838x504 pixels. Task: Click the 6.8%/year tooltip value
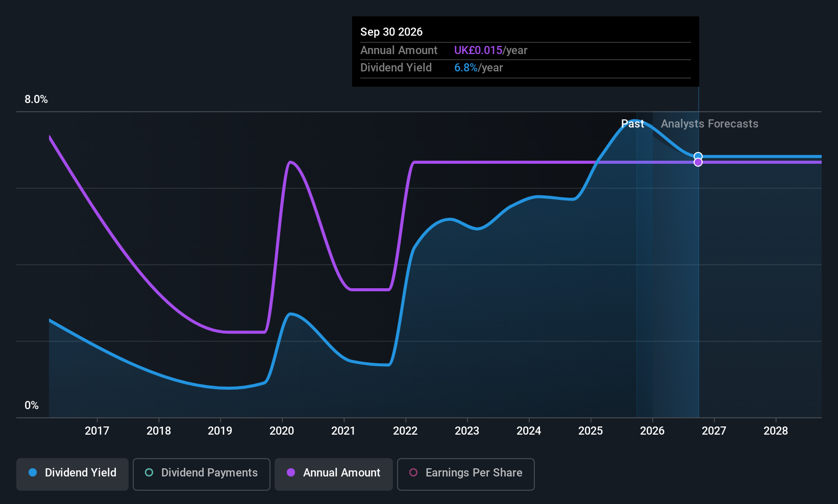(478, 68)
